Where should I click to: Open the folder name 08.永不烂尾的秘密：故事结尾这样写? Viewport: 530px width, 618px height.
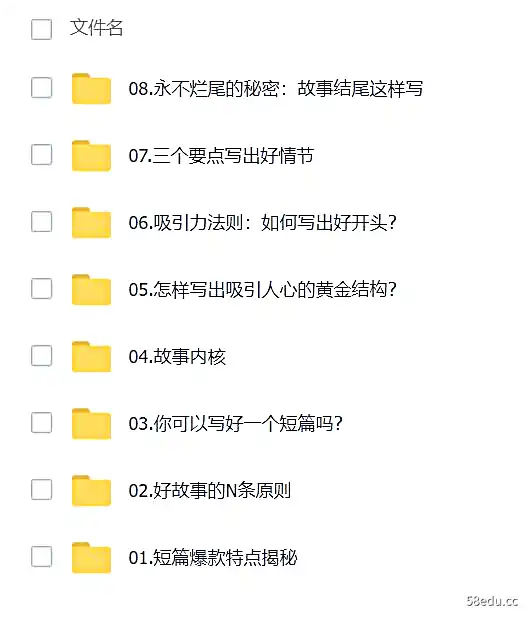[x=276, y=89]
